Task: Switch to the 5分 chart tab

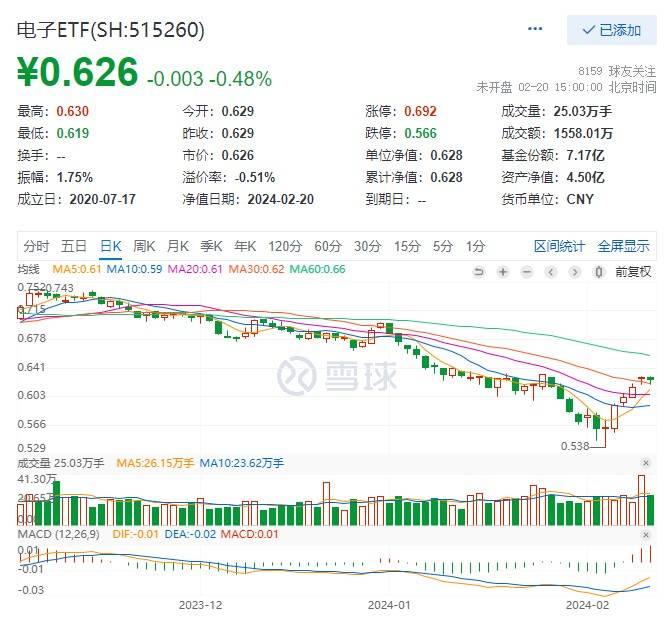Action: pyautogui.click(x=443, y=246)
